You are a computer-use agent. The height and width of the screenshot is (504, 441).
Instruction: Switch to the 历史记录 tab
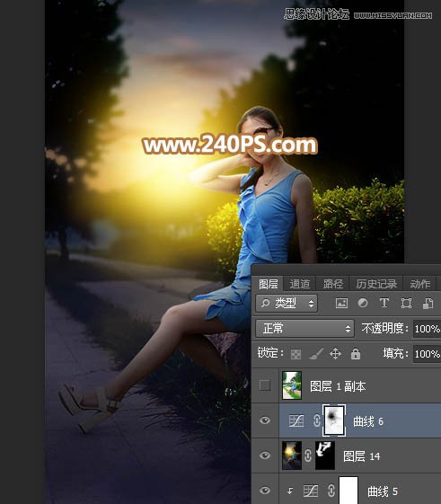click(x=376, y=284)
